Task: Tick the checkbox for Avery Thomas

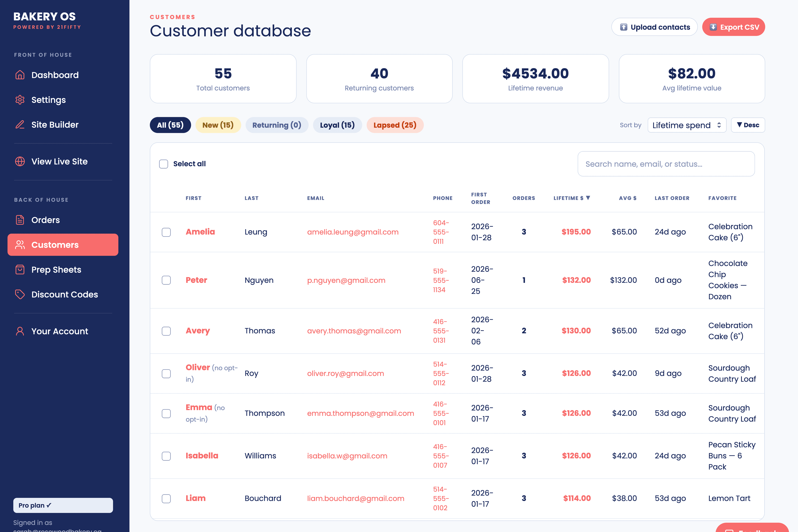Action: (166, 331)
